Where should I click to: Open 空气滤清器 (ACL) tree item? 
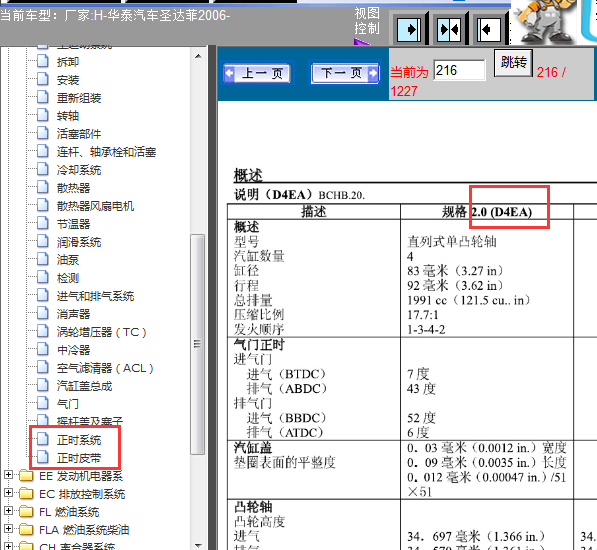(x=105, y=368)
